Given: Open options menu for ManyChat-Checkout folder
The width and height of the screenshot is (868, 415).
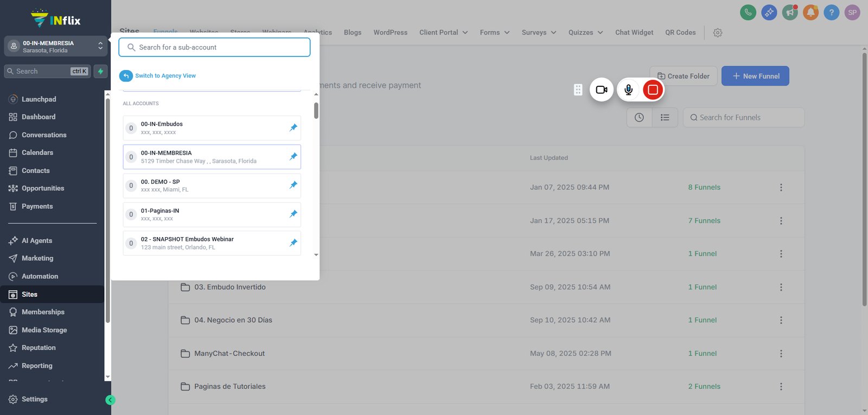Looking at the screenshot, I should [x=781, y=354].
